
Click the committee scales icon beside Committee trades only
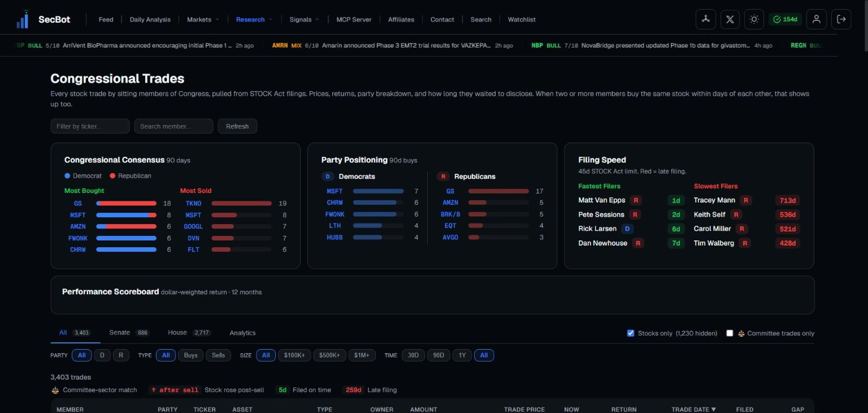[741, 333]
